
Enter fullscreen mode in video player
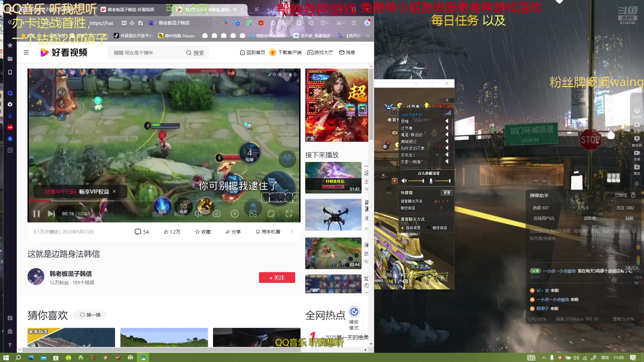289,214
